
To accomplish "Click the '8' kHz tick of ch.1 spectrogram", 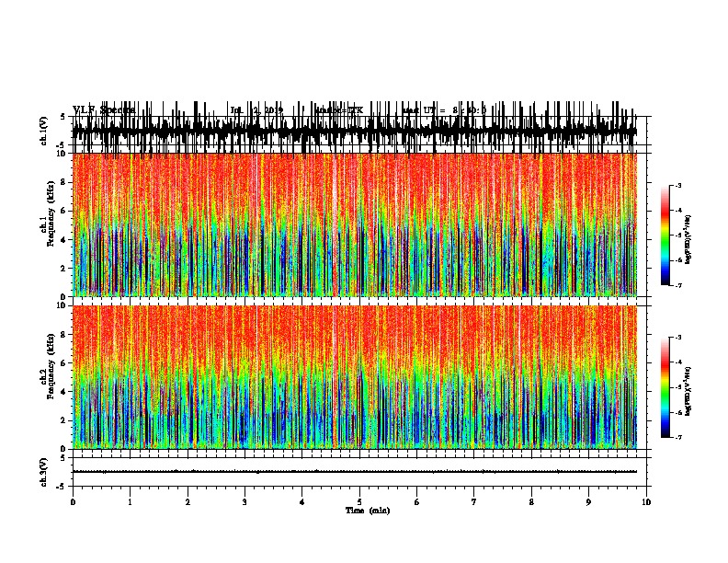I will (x=64, y=182).
